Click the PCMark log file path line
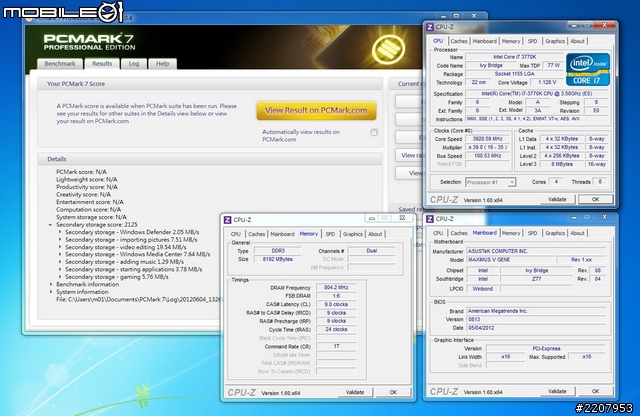This screenshot has width=640, height=416. click(138, 300)
